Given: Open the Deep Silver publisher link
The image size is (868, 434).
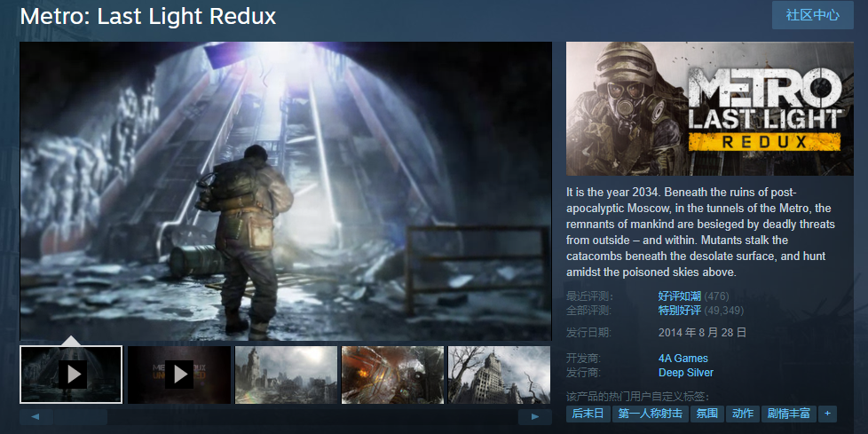Looking at the screenshot, I should [x=686, y=373].
